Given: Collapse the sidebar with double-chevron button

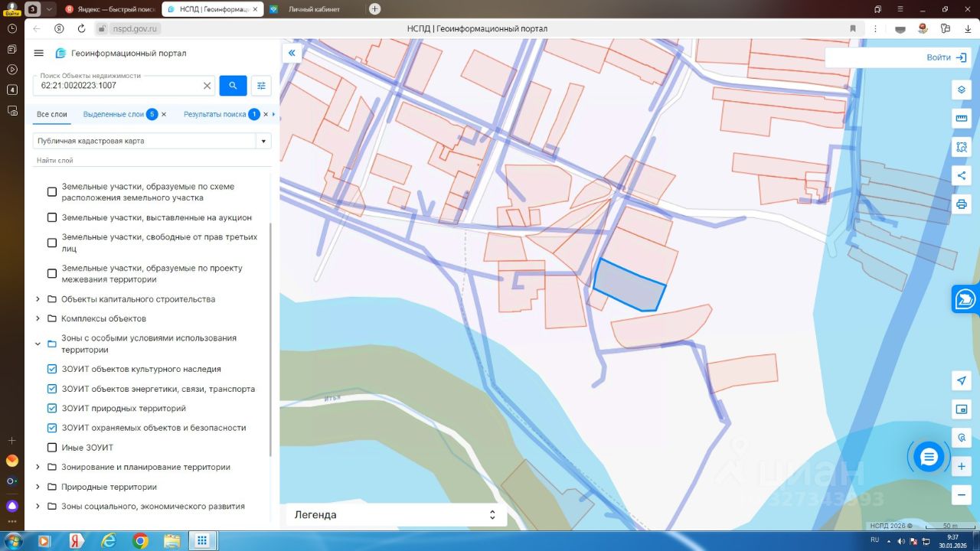Looking at the screenshot, I should [292, 53].
